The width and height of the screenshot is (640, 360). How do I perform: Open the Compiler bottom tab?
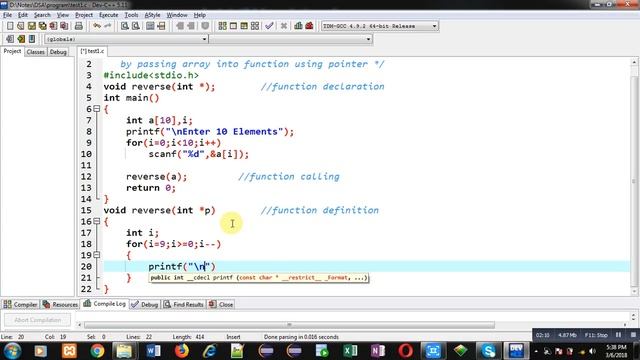(x=20, y=304)
